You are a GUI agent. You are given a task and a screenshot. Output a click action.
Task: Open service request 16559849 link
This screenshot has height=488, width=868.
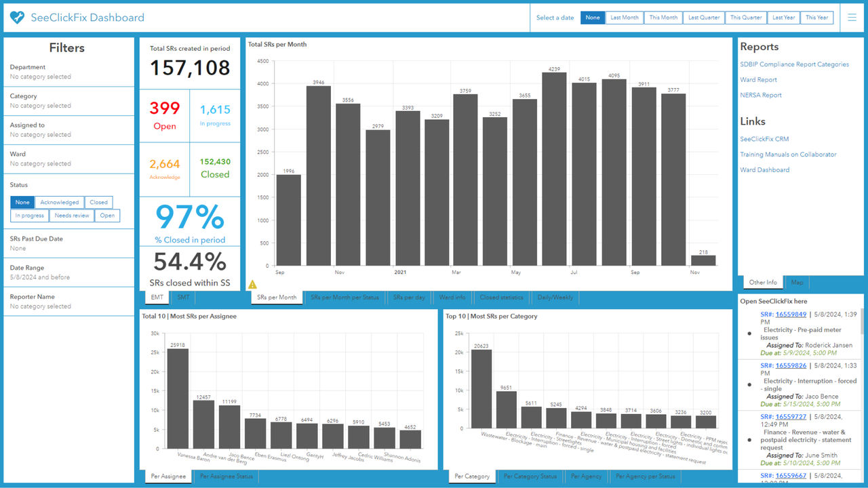pyautogui.click(x=791, y=314)
